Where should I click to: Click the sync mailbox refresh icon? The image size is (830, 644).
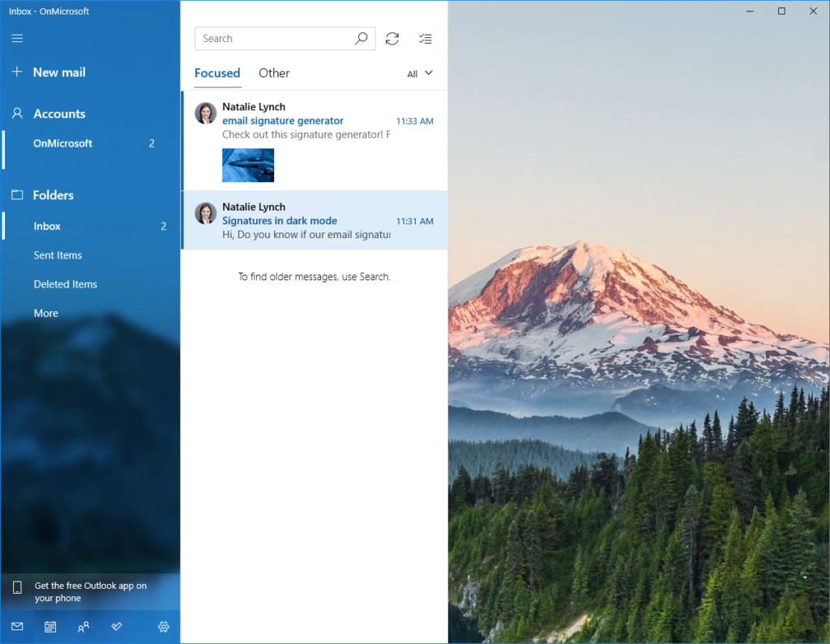392,38
